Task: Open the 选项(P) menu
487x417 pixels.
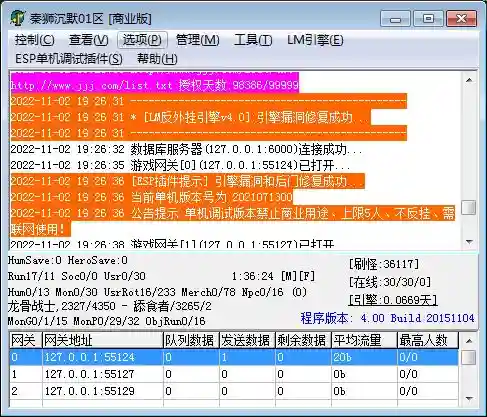Action: [x=142, y=40]
